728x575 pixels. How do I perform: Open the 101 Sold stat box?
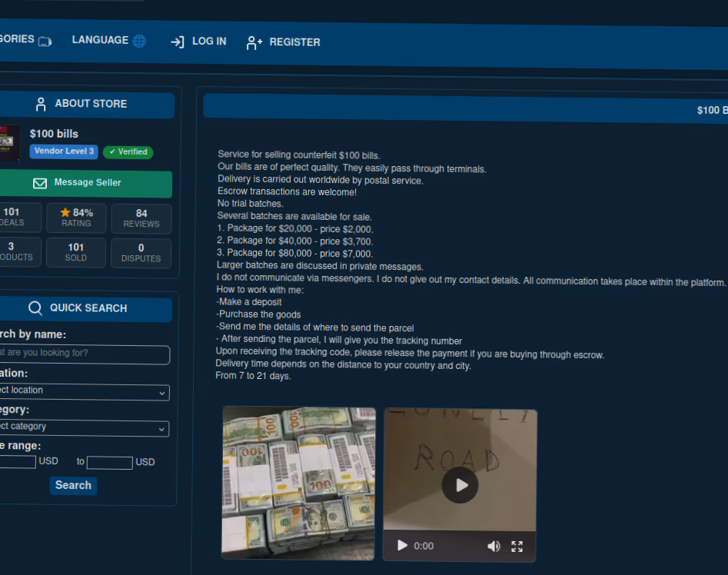(76, 252)
